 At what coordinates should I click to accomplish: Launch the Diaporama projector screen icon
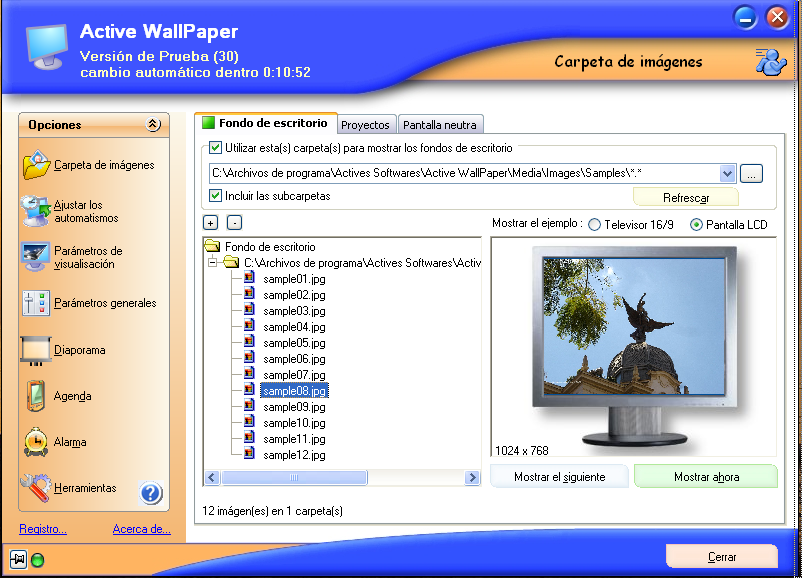36,350
